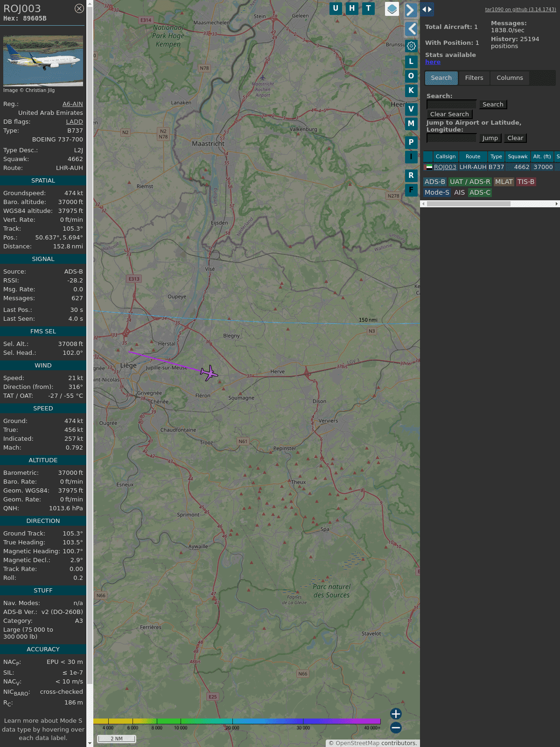Toggle the U map button
Screen dimensions: 560x747
click(336, 8)
